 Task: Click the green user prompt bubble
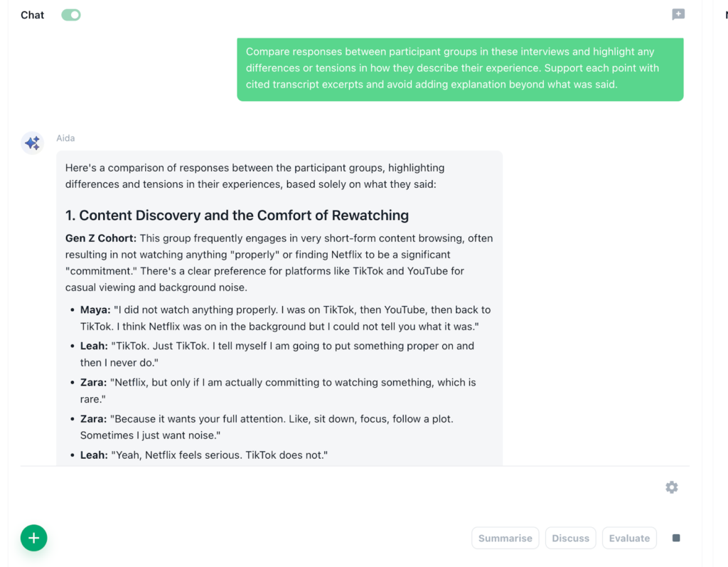tap(460, 68)
